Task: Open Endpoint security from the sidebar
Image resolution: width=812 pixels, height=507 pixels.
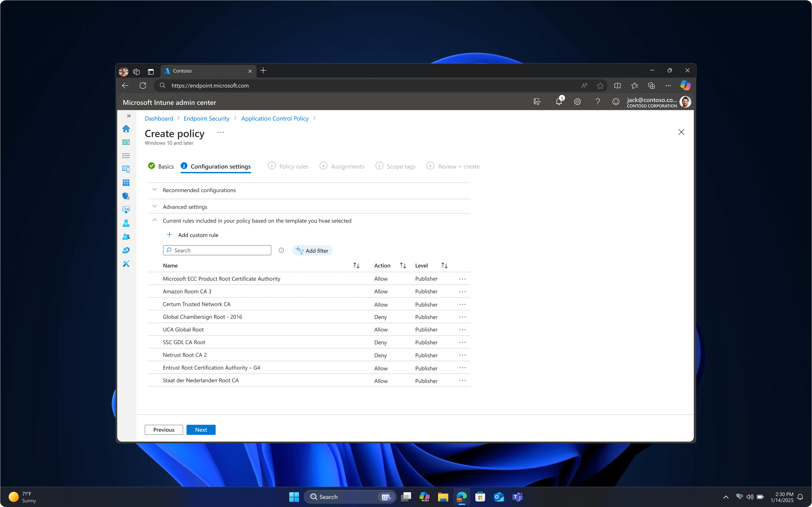Action: point(126,196)
